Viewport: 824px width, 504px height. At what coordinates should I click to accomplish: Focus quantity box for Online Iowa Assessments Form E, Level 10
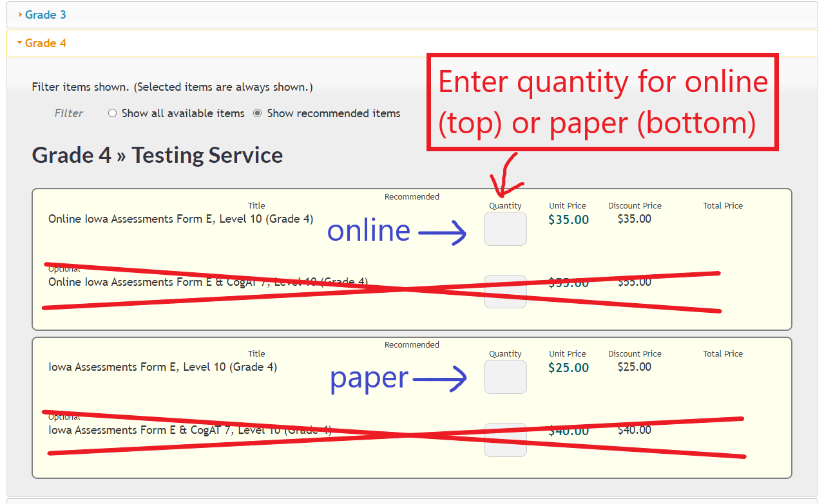505,229
